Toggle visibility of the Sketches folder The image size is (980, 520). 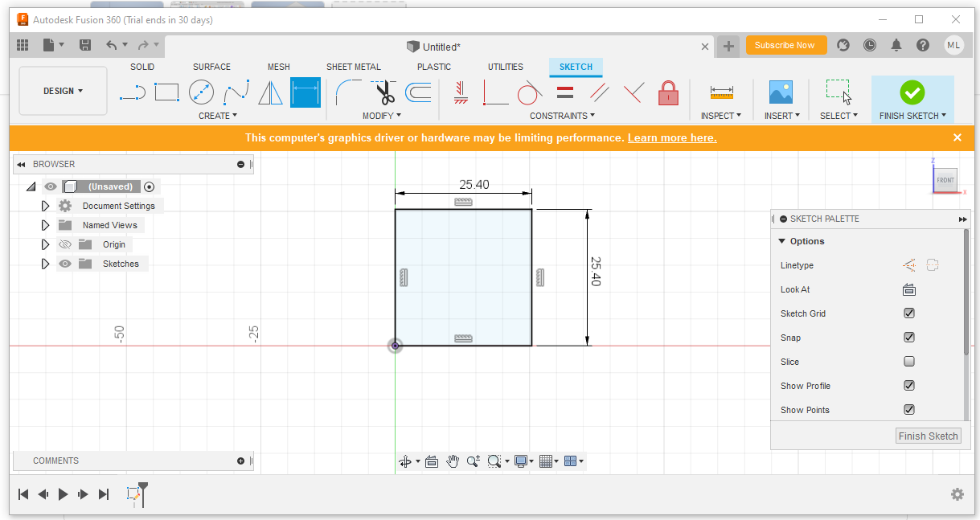pyautogui.click(x=65, y=264)
